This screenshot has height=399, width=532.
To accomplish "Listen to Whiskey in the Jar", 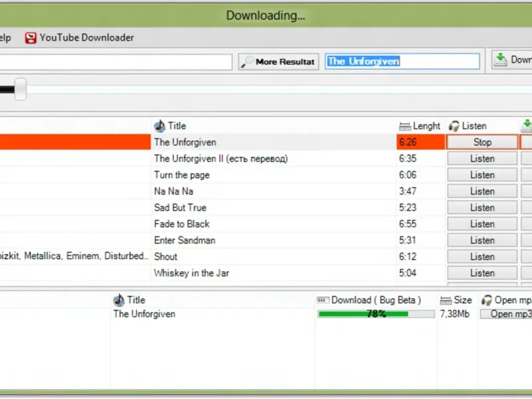I will click(482, 273).
